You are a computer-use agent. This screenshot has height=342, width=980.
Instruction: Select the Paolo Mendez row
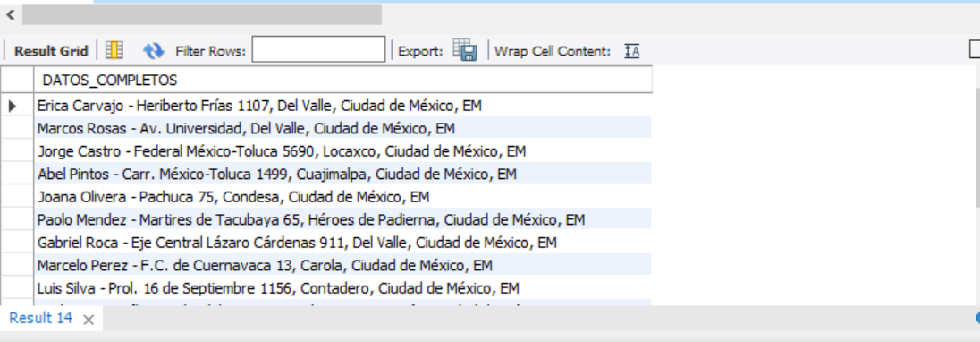(x=342, y=219)
